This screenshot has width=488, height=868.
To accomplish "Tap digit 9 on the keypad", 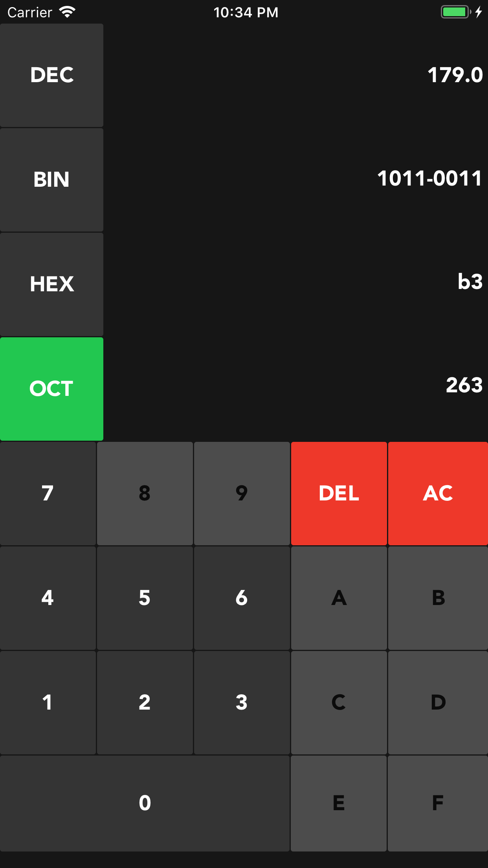I will [242, 493].
